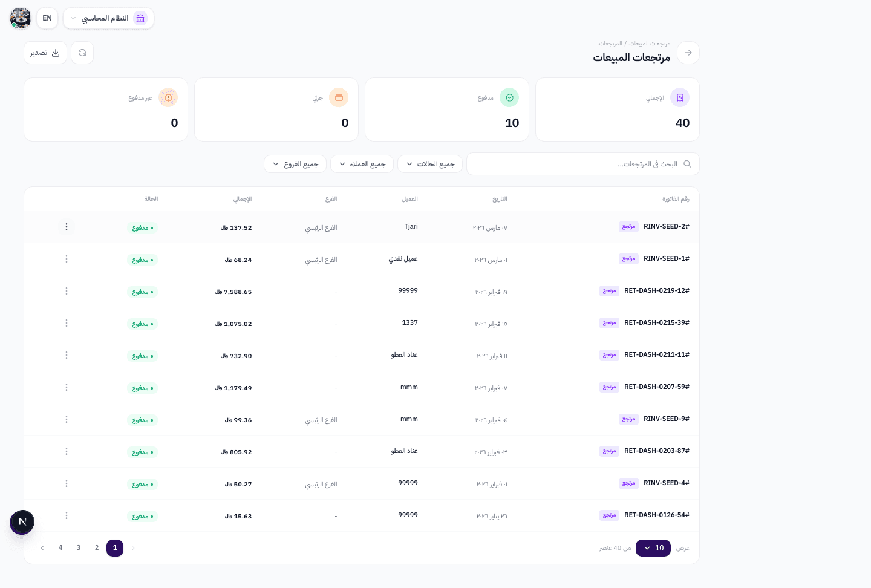Click the refresh icon next to export
The height and width of the screenshot is (588, 871).
[x=82, y=53]
